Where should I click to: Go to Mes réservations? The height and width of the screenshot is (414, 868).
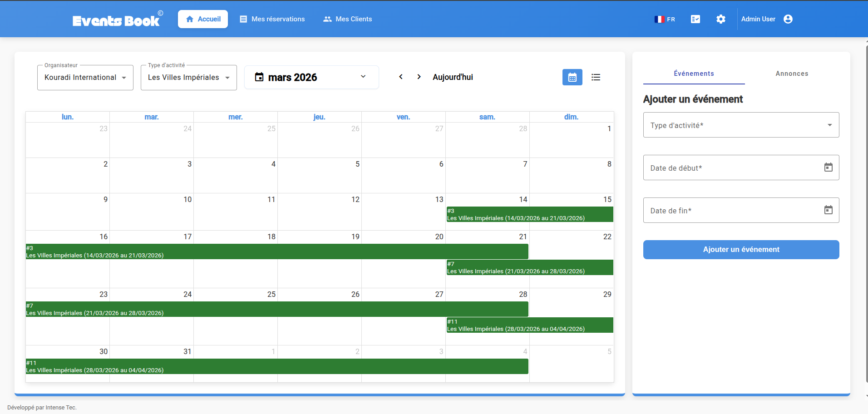pos(271,19)
